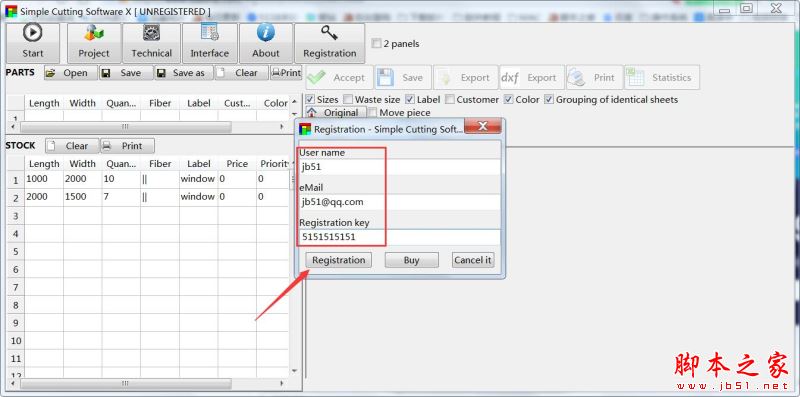Uncheck the Sizes checkbox
This screenshot has width=800, height=397.
click(x=310, y=100)
